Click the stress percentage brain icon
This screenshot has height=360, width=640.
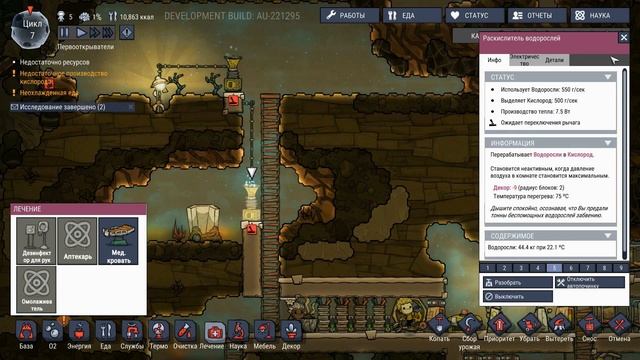[84, 17]
